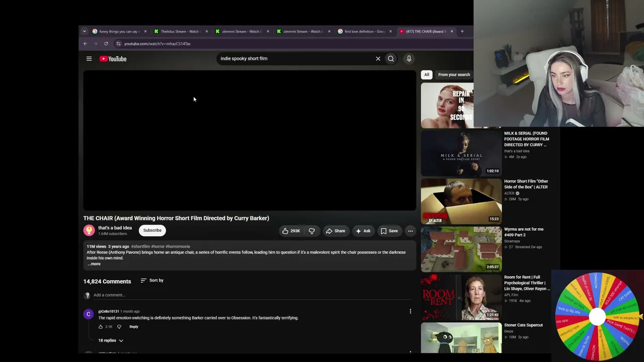Viewport: 644px width, 362px height.
Task: Open options menu for @Cello10131's comment
Action: [410, 312]
